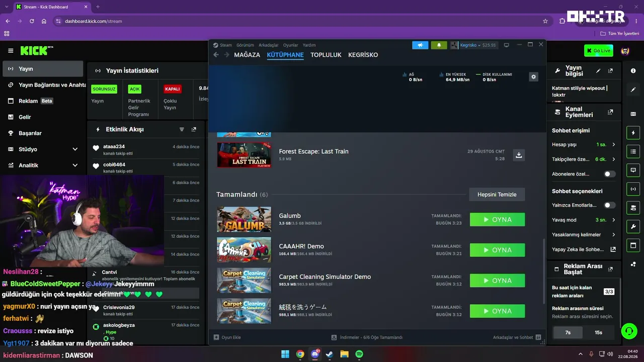Select Gelir in Kick sidebar
This screenshot has height=362, width=644.
coord(43,117)
